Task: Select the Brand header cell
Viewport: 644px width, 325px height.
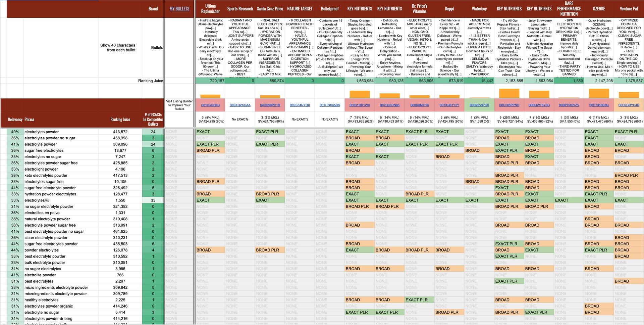Action: pos(153,9)
